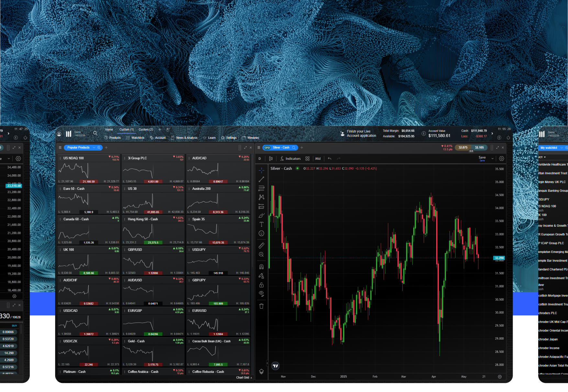Screen dimensions: 568x392
Task: Open the Settings menu
Action: (x=228, y=138)
